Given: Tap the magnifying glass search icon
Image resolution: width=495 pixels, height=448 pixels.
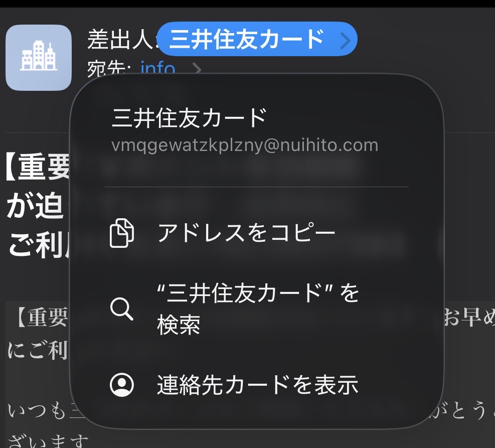Looking at the screenshot, I should pos(122,309).
